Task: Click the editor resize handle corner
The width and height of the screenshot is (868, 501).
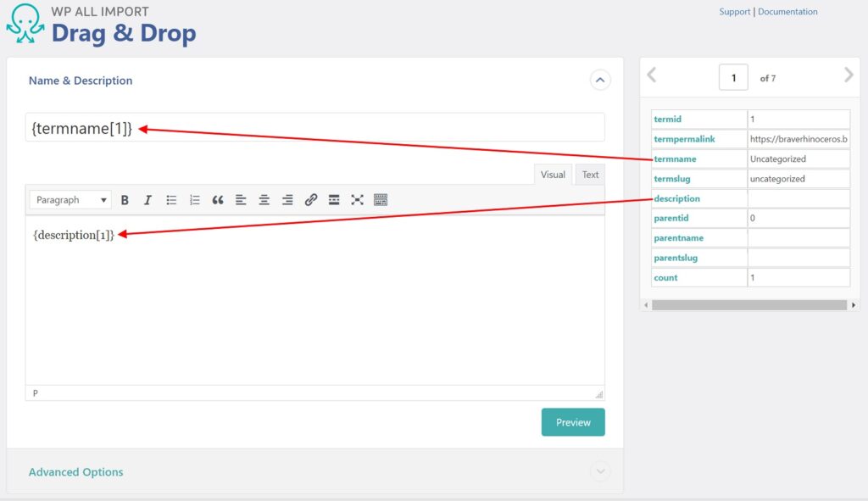Action: click(599, 395)
